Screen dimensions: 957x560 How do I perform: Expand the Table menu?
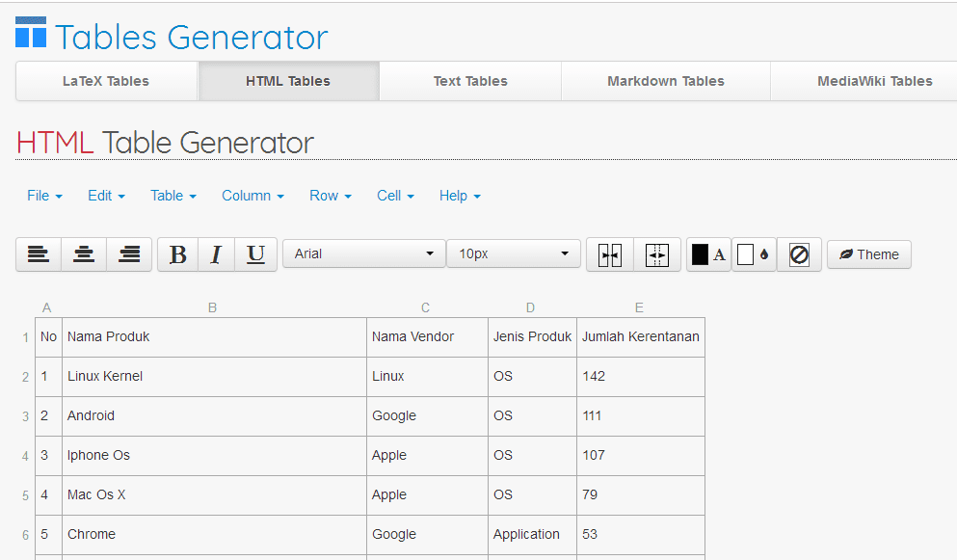click(173, 196)
